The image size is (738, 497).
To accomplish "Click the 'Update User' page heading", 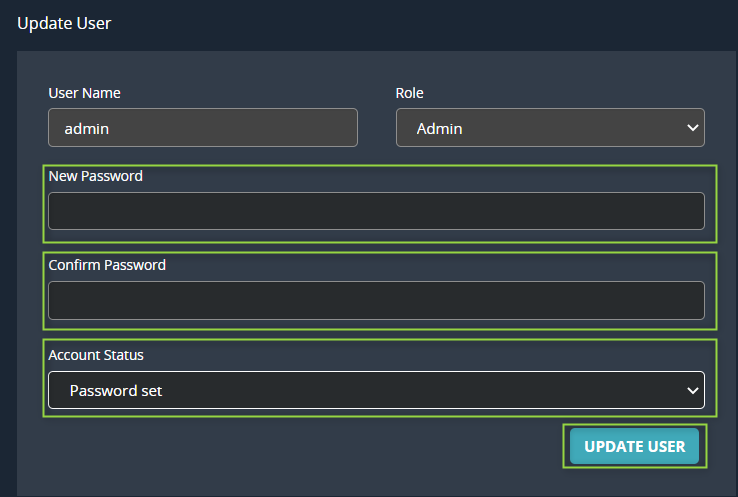I will 64,23.
